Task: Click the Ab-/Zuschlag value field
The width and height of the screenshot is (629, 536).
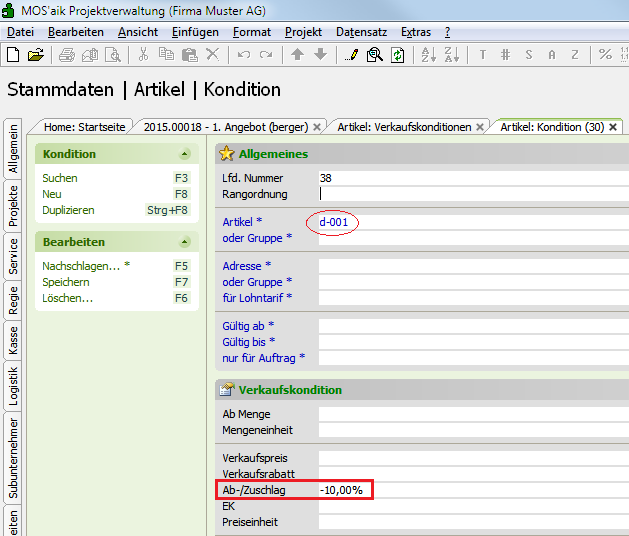Action: point(470,490)
